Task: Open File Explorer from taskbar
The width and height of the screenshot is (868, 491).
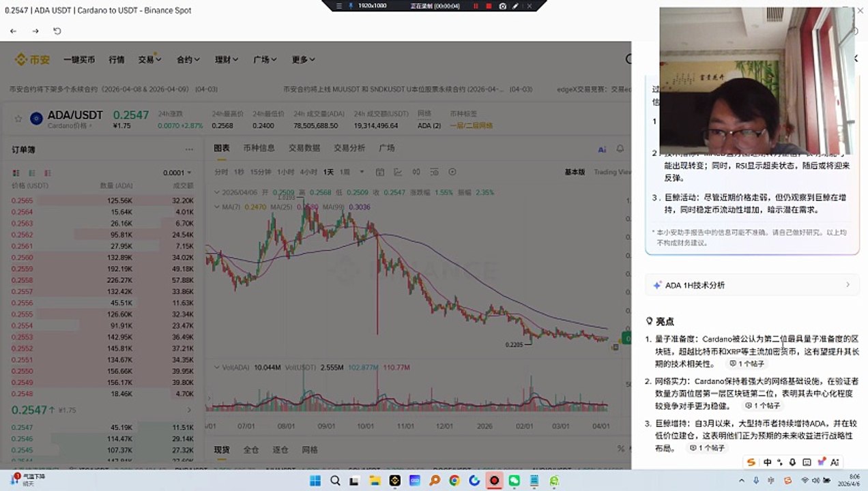Action: (x=375, y=481)
